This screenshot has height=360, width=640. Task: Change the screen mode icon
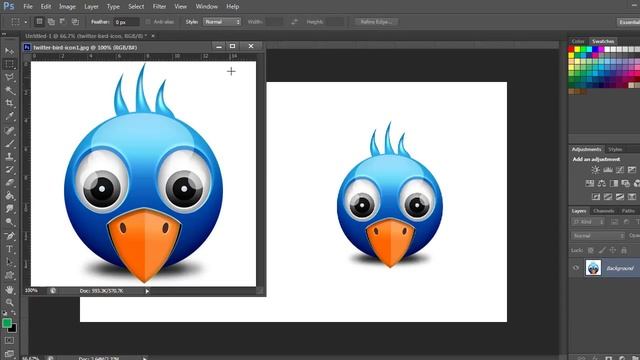click(9, 353)
